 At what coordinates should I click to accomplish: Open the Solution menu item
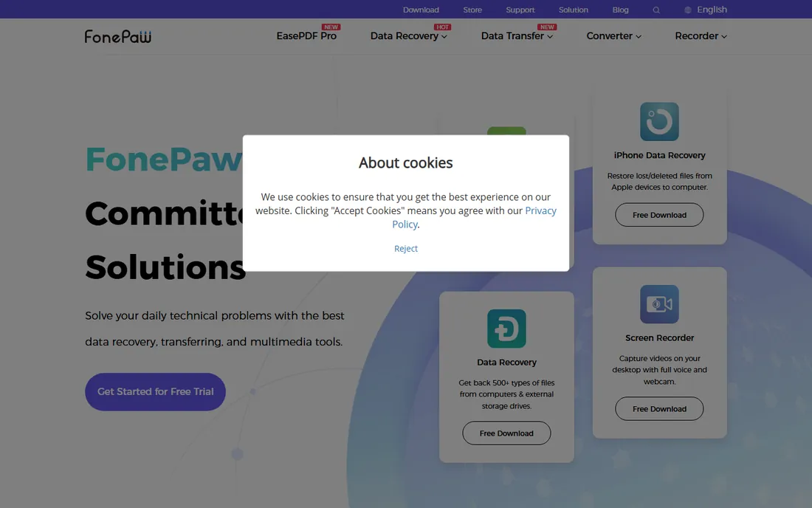pyautogui.click(x=574, y=10)
